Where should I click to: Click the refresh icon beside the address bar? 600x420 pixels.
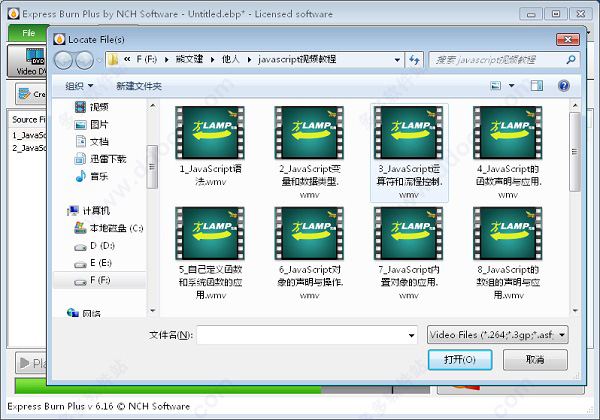coord(414,60)
